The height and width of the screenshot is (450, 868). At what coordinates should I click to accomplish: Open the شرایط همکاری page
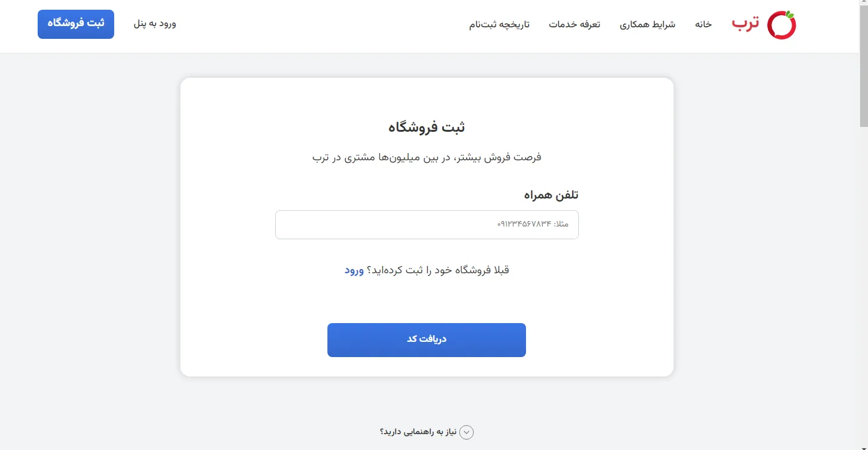point(648,24)
